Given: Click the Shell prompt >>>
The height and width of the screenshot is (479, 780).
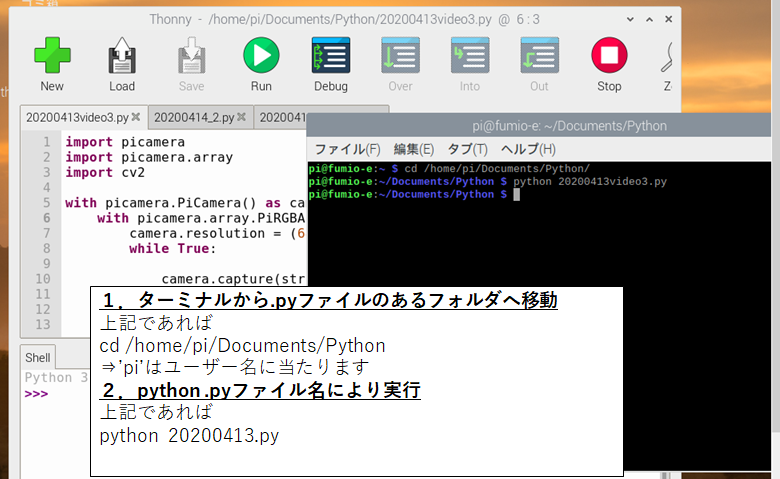Looking at the screenshot, I should click(36, 394).
